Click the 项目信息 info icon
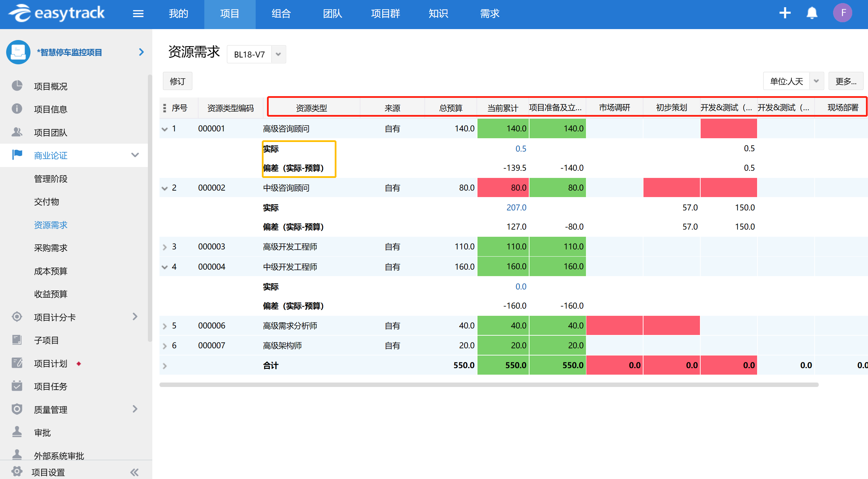 [x=17, y=109]
